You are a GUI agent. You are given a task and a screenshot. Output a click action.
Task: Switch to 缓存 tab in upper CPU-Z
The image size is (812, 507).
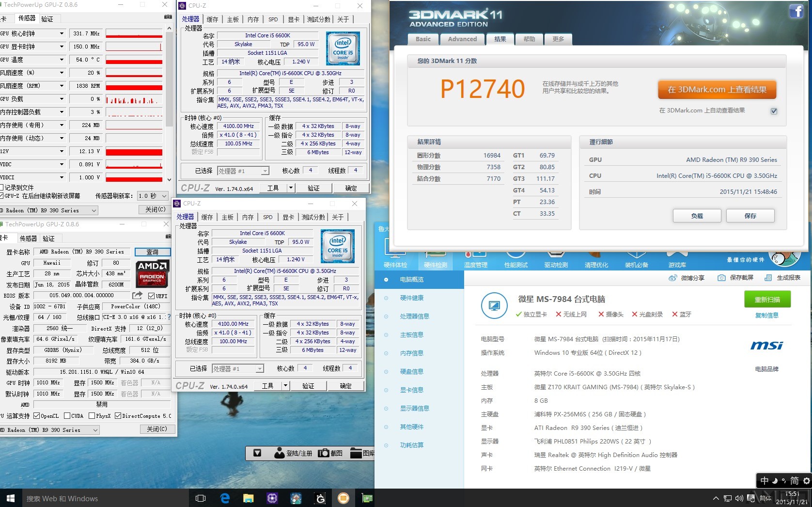click(212, 19)
